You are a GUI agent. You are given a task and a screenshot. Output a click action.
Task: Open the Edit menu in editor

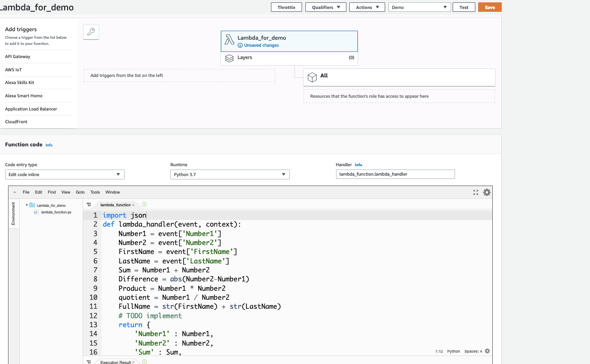(x=39, y=192)
